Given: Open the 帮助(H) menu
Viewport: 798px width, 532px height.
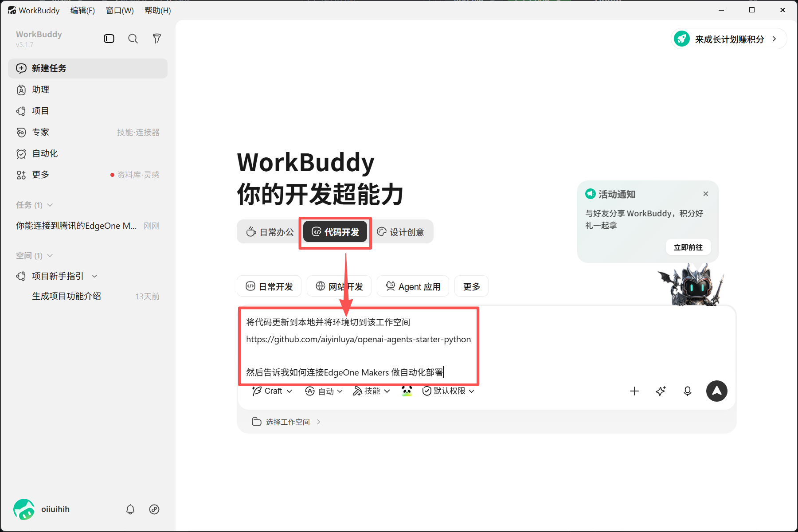Looking at the screenshot, I should pyautogui.click(x=157, y=10).
